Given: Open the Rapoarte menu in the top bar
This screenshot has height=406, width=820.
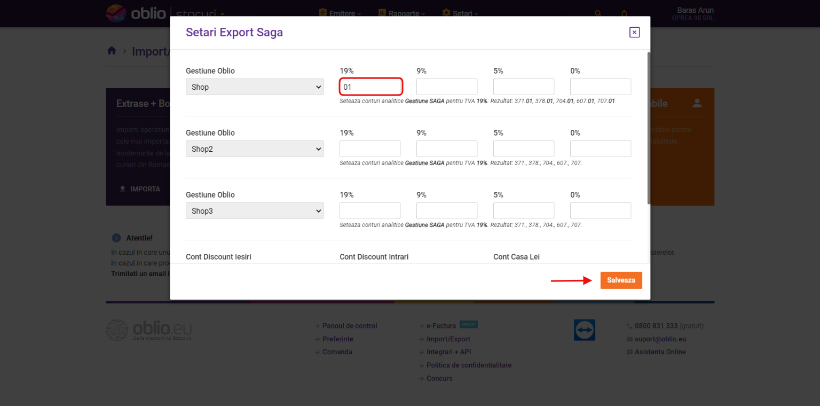Looking at the screenshot, I should tap(402, 13).
